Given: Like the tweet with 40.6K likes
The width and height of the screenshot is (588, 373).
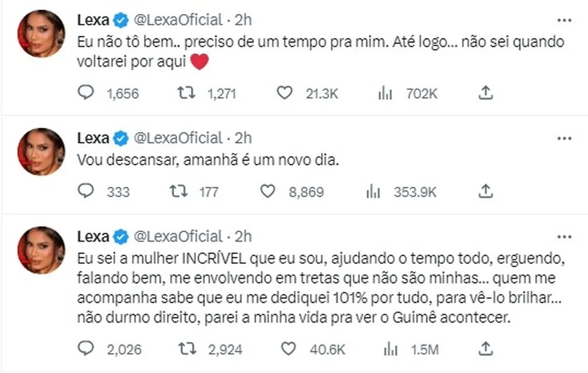Looking at the screenshot, I should click(288, 349).
